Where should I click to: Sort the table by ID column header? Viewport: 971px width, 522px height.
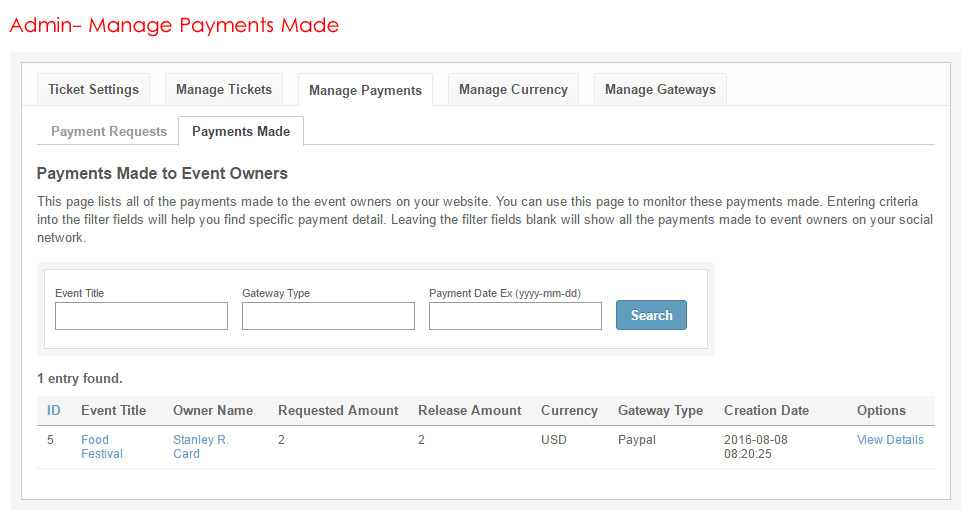(x=54, y=410)
